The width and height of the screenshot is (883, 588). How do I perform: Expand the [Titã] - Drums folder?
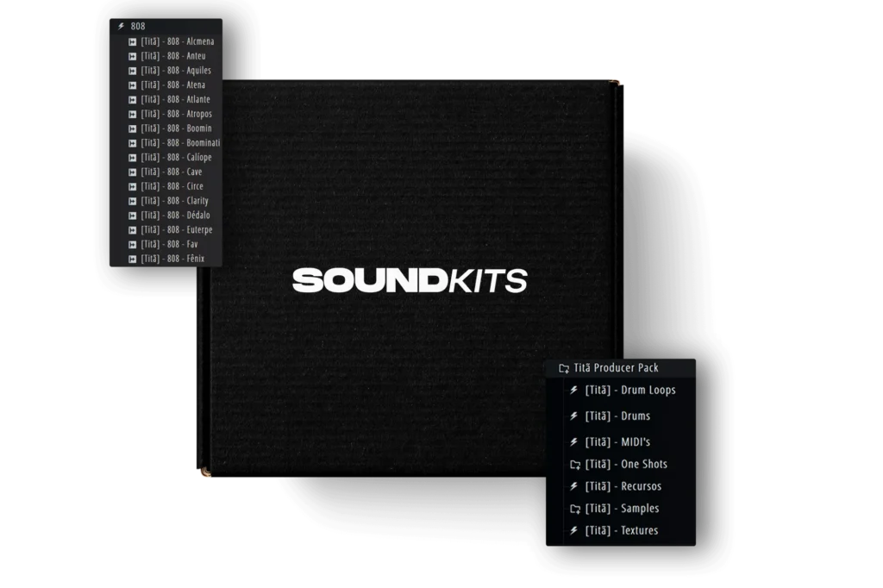tap(617, 416)
